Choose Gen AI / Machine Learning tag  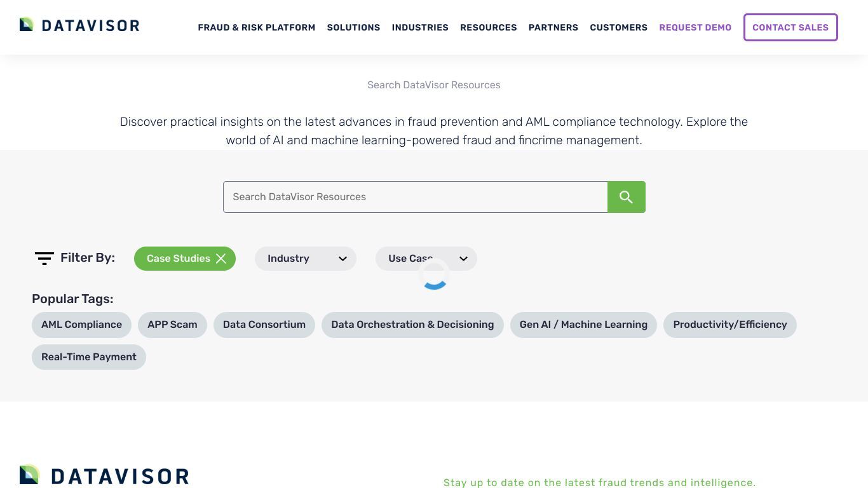pyautogui.click(x=583, y=325)
